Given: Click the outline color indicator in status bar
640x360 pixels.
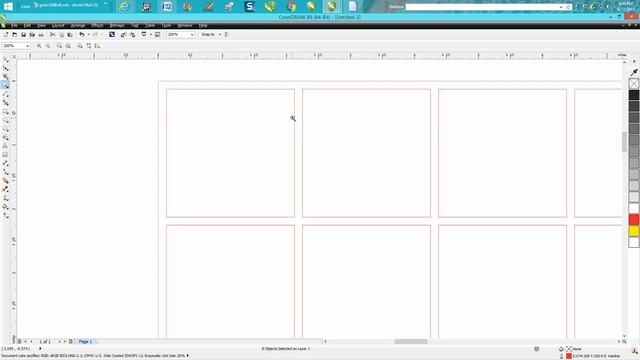Looking at the screenshot, I should (569, 356).
